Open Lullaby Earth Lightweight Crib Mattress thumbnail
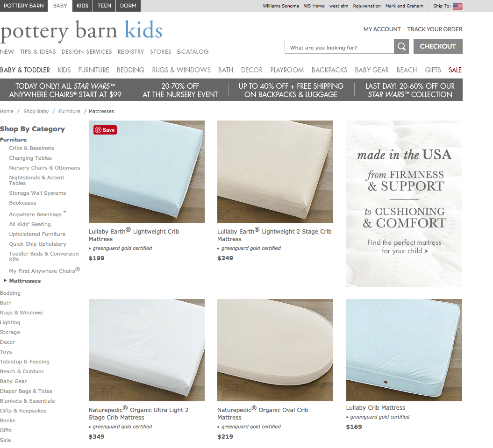Image resolution: width=493 pixels, height=448 pixels. pyautogui.click(x=147, y=171)
